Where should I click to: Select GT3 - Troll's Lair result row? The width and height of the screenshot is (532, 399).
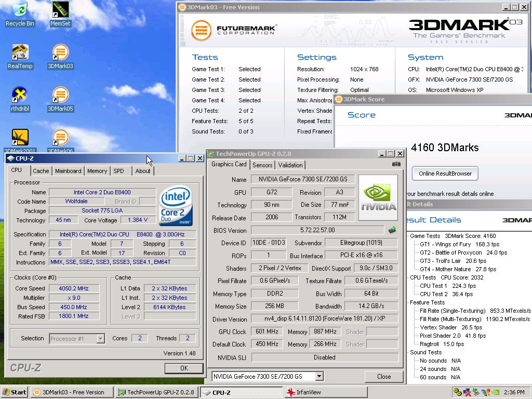tap(453, 261)
